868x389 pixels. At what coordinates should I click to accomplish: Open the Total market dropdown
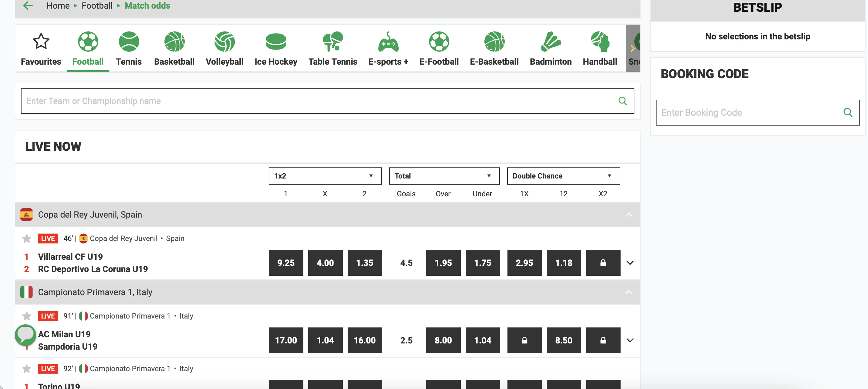(444, 176)
